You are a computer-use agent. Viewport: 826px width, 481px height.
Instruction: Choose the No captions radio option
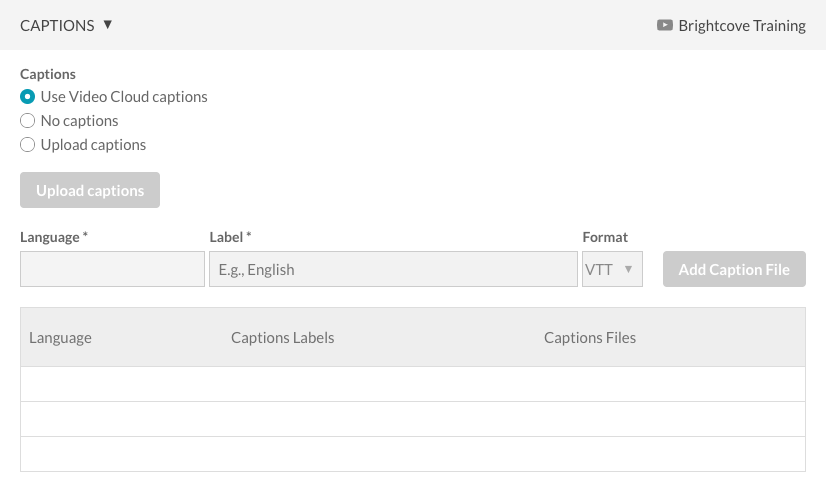click(x=28, y=121)
